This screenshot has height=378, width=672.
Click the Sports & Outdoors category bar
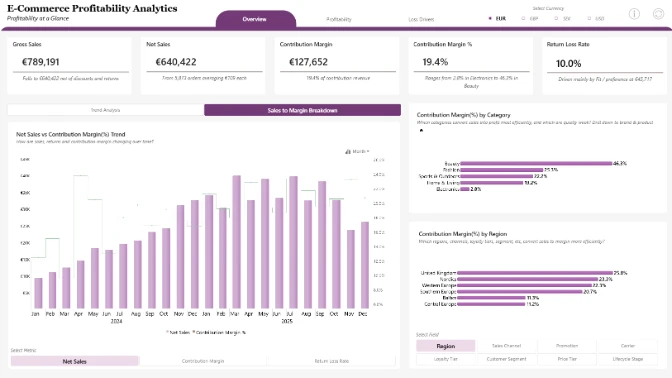pos(497,176)
